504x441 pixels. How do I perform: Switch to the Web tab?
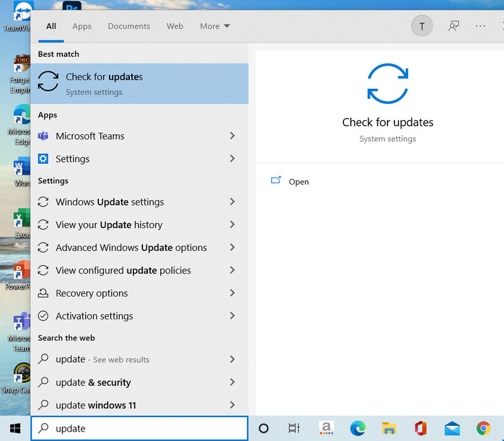[x=175, y=26]
